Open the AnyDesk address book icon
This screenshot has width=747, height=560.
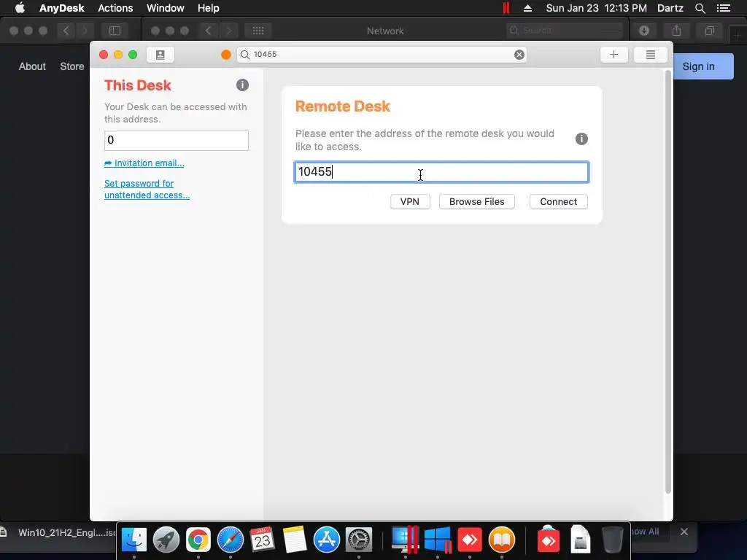(x=160, y=55)
